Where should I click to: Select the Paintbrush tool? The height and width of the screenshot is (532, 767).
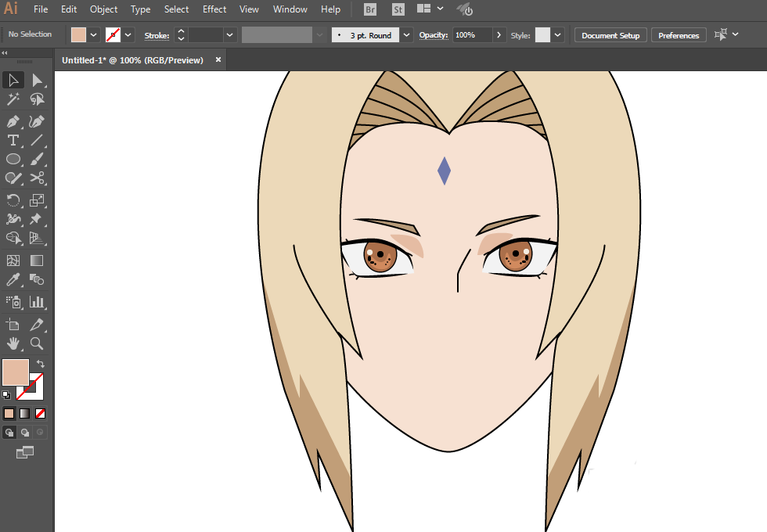point(37,160)
